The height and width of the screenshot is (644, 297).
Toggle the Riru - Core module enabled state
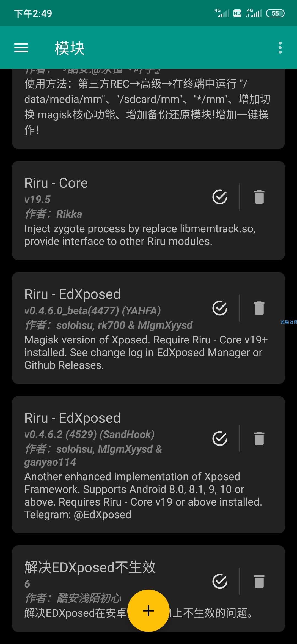[220, 197]
